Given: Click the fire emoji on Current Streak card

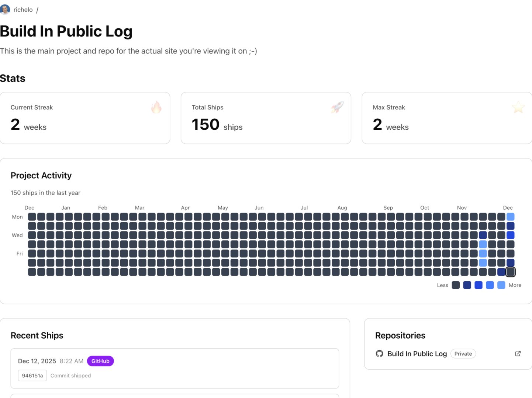Looking at the screenshot, I should [x=156, y=107].
